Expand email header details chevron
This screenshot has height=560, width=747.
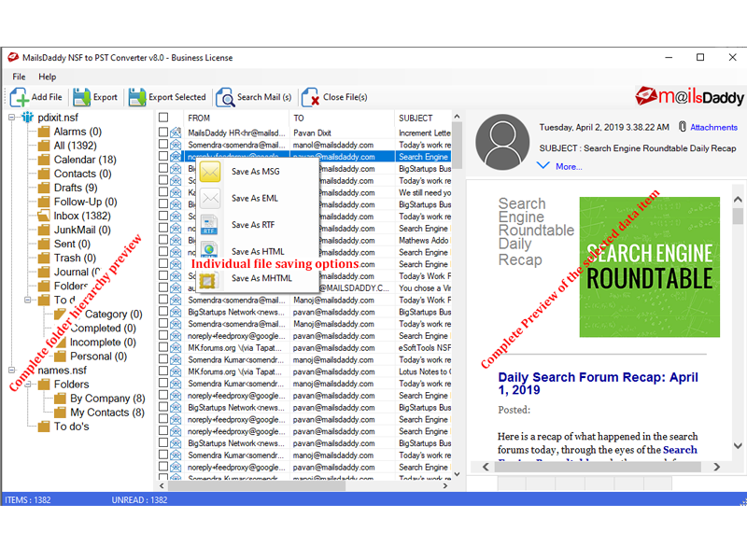(x=543, y=166)
